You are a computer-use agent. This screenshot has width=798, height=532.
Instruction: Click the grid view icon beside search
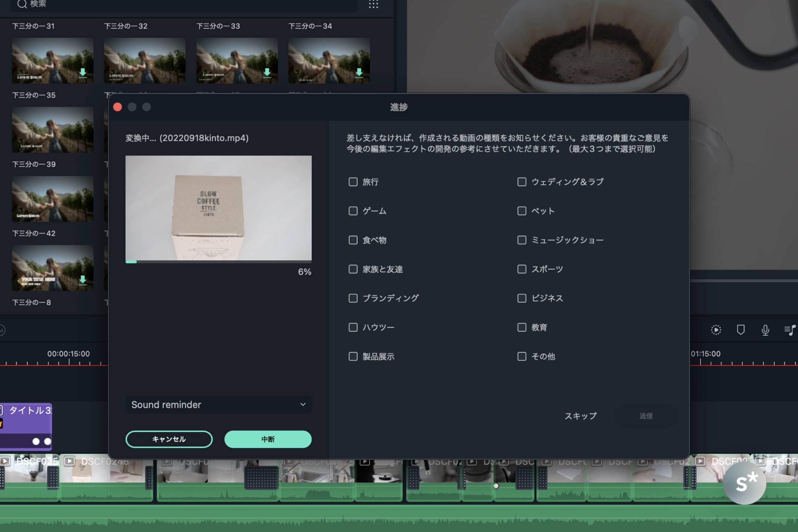[x=373, y=4]
